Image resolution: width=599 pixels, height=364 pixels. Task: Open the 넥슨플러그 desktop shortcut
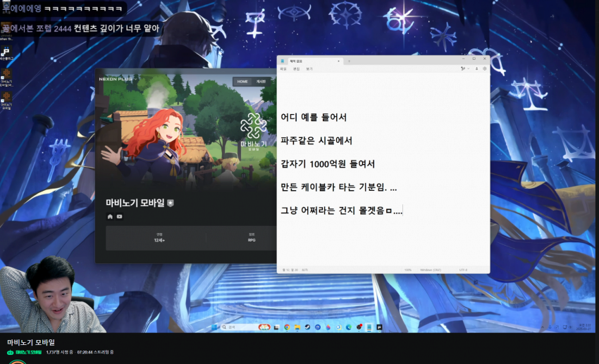6,55
